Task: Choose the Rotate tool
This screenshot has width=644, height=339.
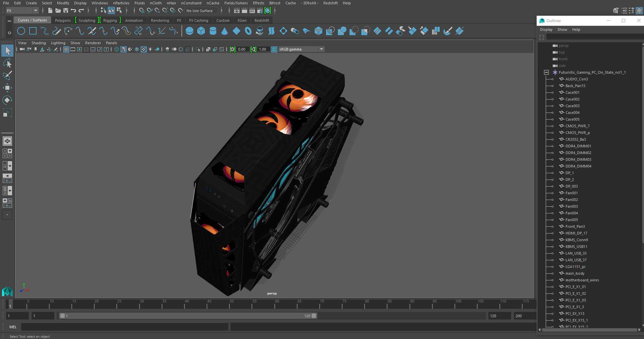Action: 7,100
